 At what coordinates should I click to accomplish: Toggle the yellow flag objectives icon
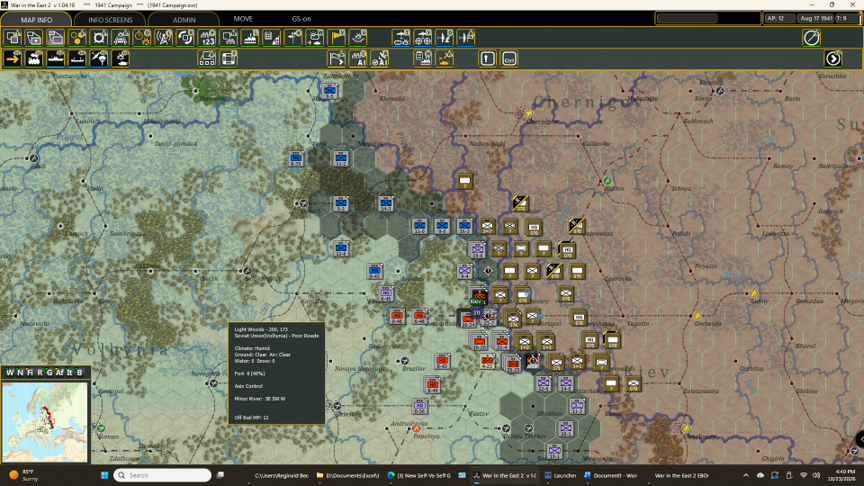(x=336, y=38)
